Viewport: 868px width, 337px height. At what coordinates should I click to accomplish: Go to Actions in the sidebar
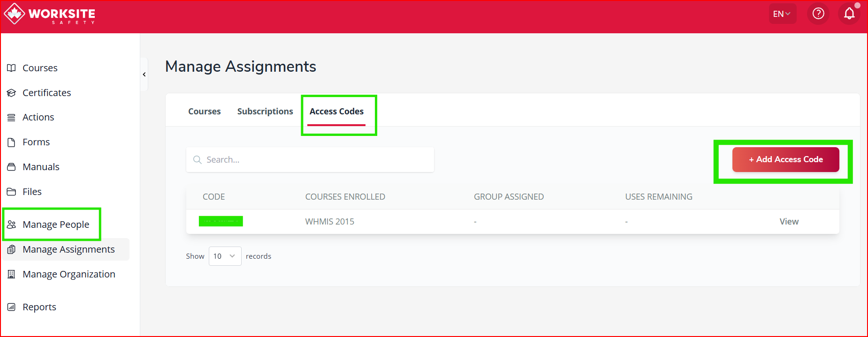coord(38,117)
